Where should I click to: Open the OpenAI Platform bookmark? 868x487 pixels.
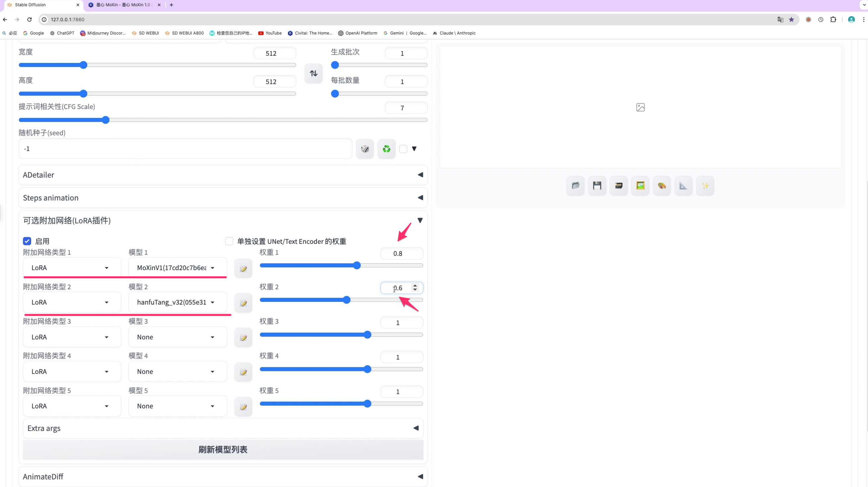357,33
